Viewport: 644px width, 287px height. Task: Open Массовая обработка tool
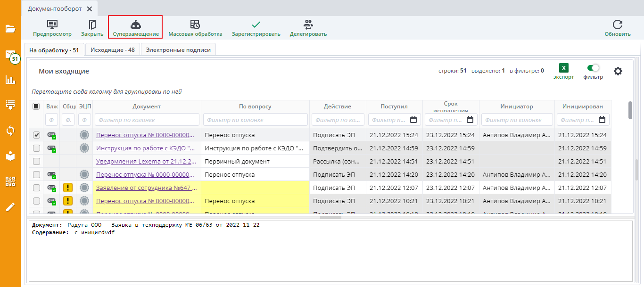(195, 28)
